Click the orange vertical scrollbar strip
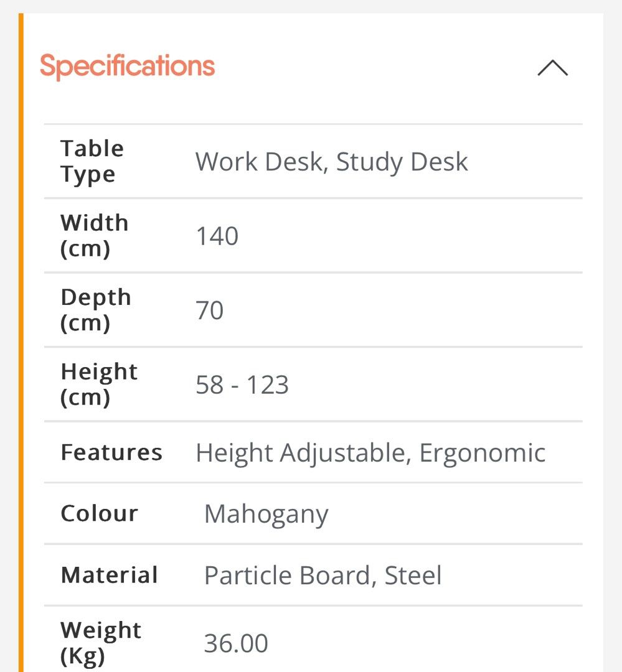Screen dimensions: 622x672 pos(20,336)
